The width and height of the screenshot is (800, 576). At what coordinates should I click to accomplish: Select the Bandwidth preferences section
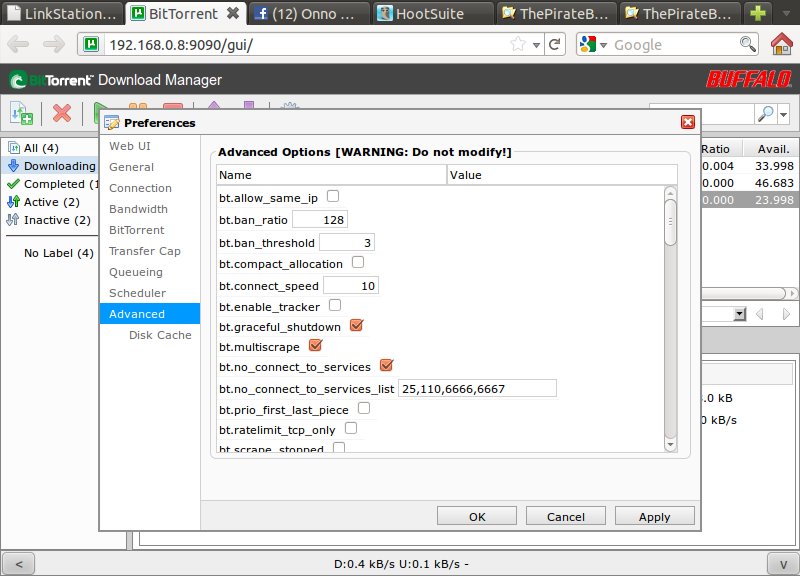click(138, 209)
